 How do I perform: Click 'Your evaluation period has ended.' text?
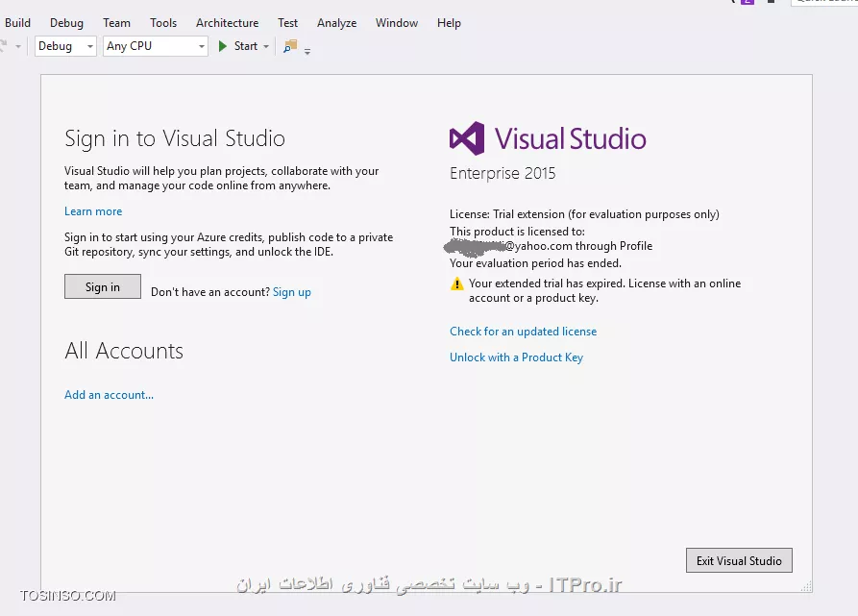click(x=535, y=263)
